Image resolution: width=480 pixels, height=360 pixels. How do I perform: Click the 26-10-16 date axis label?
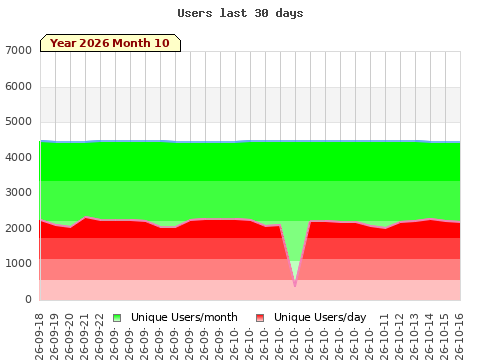(459, 337)
